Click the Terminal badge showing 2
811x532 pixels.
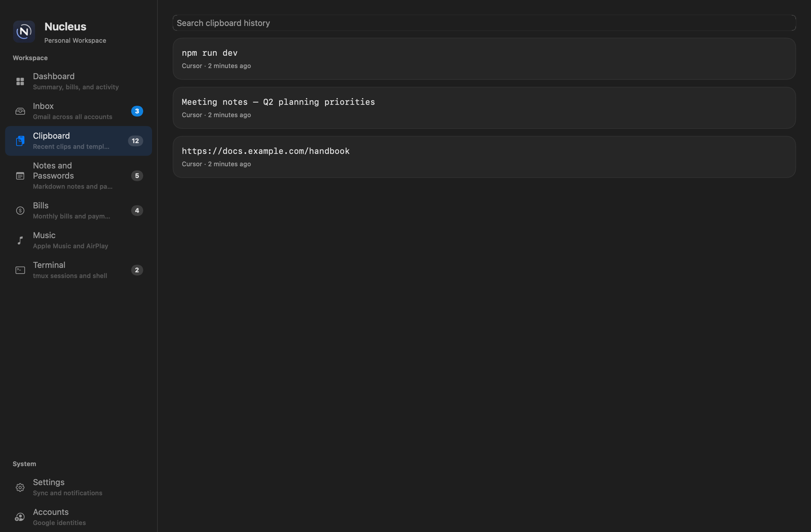(x=137, y=270)
